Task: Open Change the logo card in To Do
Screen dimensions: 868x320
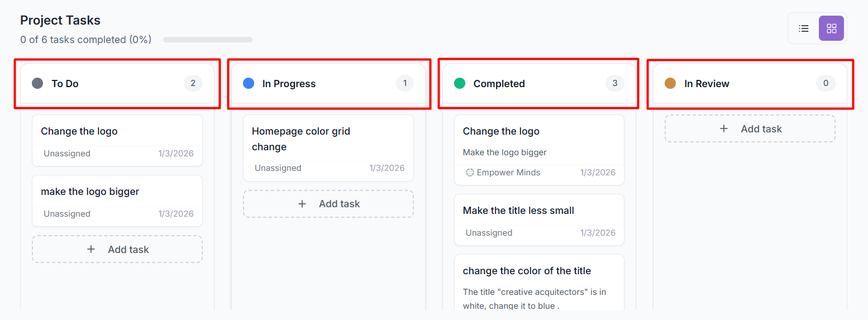Action: pyautogui.click(x=117, y=141)
